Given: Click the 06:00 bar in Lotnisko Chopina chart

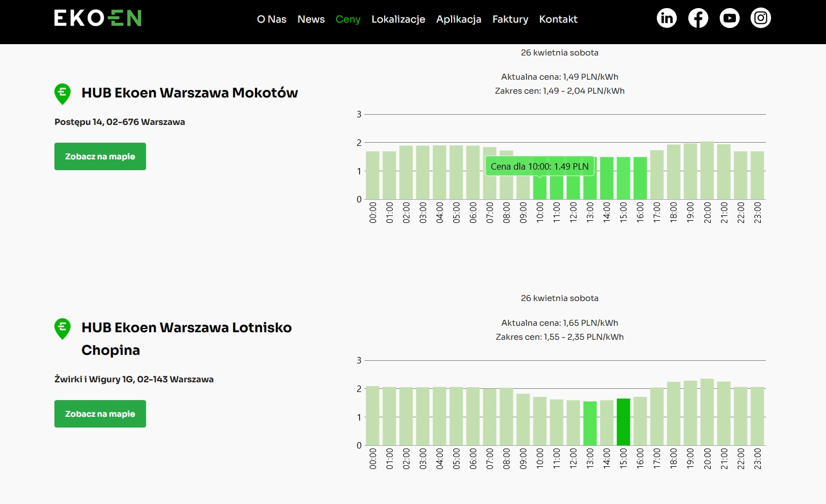Looking at the screenshot, I should pyautogui.click(x=473, y=416).
